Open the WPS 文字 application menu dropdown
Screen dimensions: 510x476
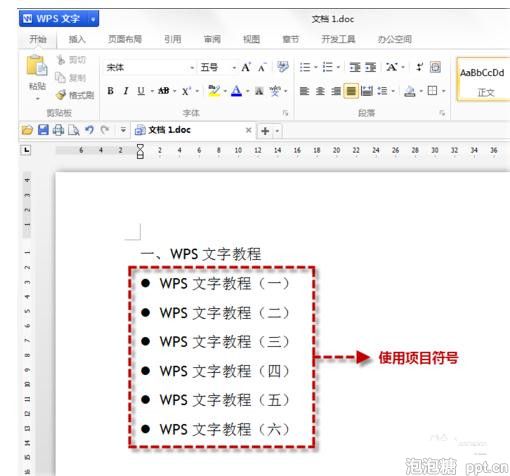click(93, 19)
